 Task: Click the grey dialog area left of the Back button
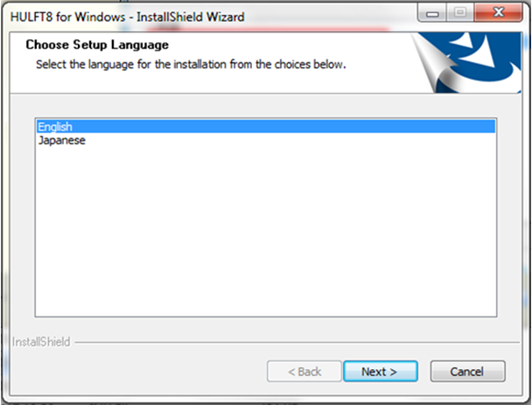point(136,372)
